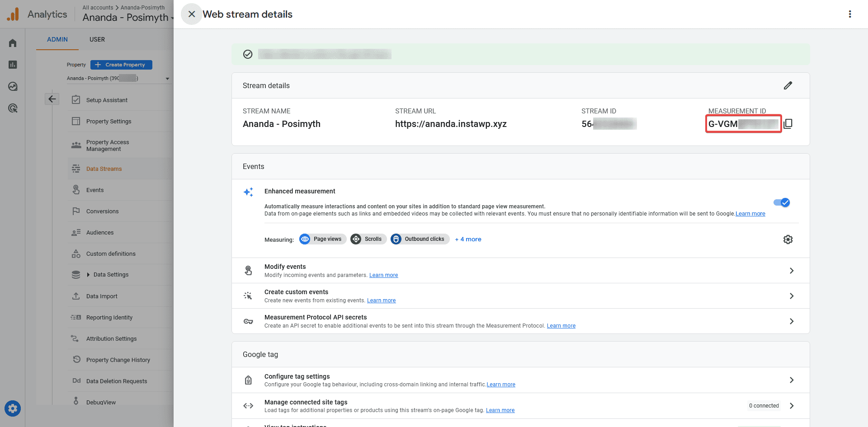The height and width of the screenshot is (427, 868).
Task: Open Learn more for Measurement Protocol API secrets
Action: click(561, 325)
